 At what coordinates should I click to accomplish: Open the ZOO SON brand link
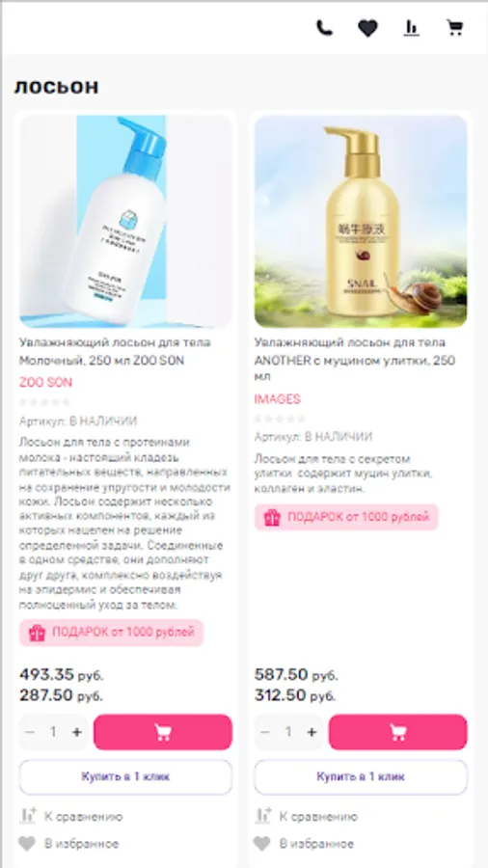[45, 383]
